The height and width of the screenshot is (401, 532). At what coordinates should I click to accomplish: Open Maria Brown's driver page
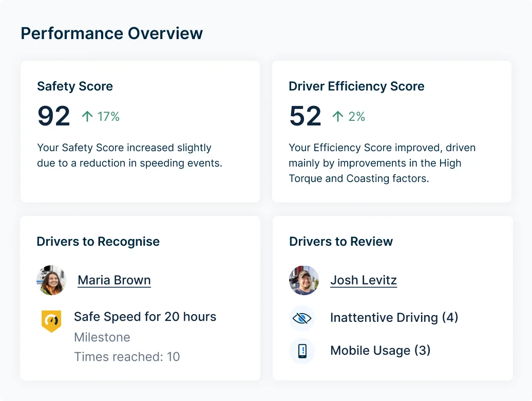coord(114,280)
